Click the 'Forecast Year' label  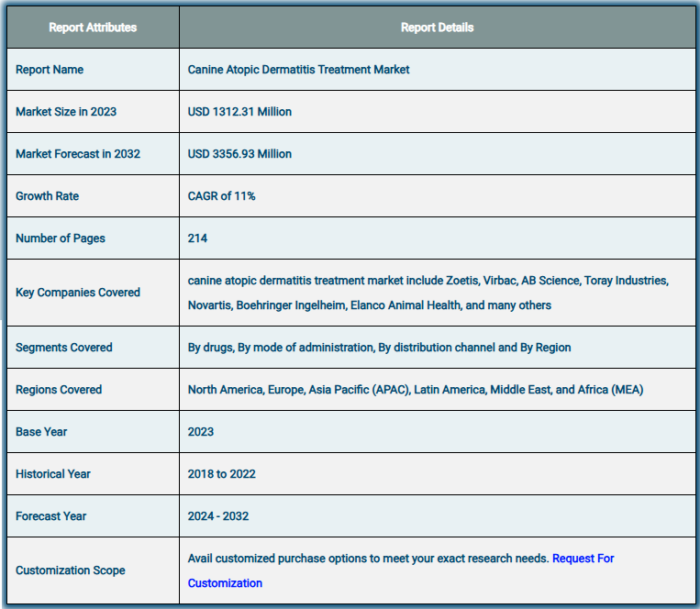50,516
